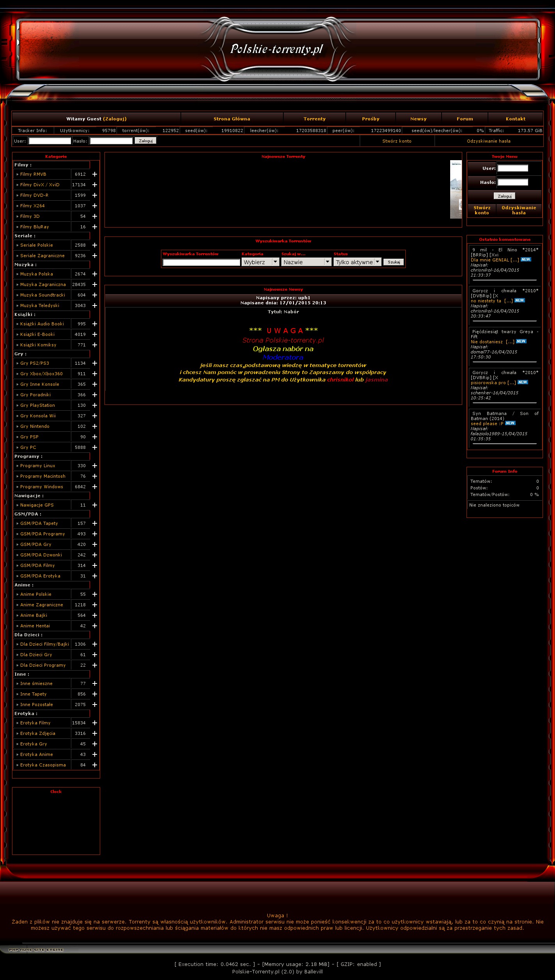
Task: Focus the Hasło field in Twoje Menu panel
Action: click(513, 182)
